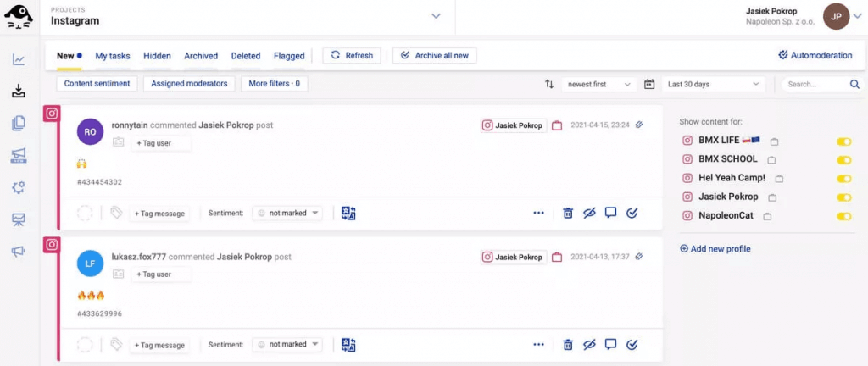
Task: Translate the lukasz.fox777 comment
Action: tap(348, 345)
